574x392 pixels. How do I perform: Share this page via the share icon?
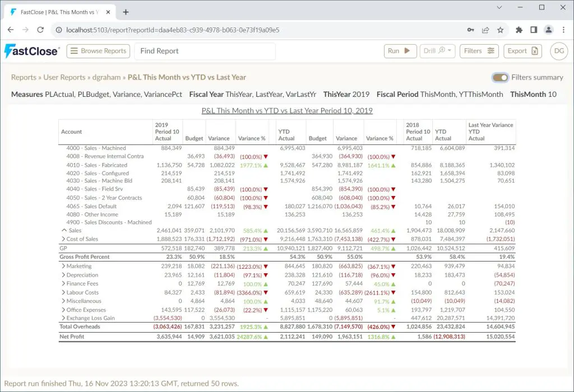click(x=485, y=30)
